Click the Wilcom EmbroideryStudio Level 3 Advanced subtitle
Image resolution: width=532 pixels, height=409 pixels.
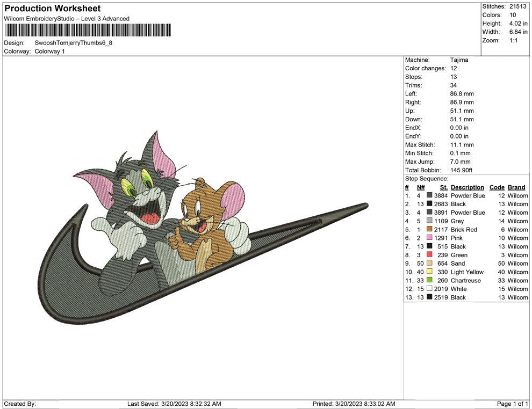[67, 19]
